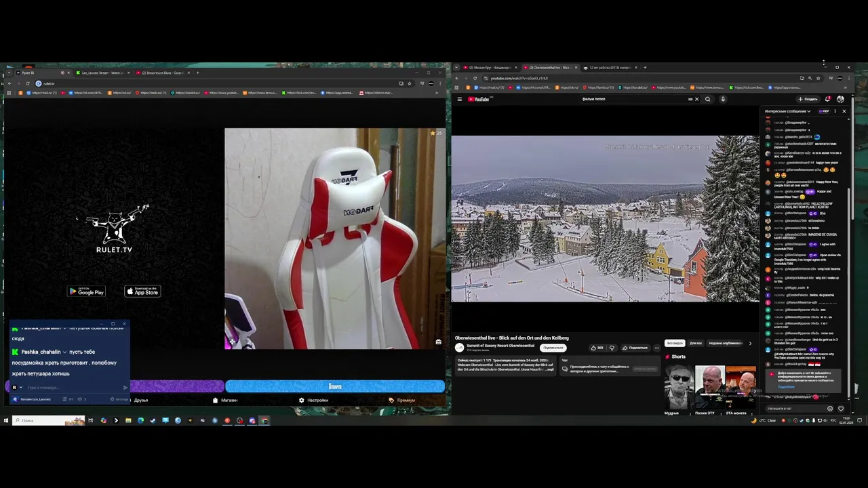The height and width of the screenshot is (488, 868).
Task: Subscribe to Summit of Saxony Resort channel
Action: [553, 348]
